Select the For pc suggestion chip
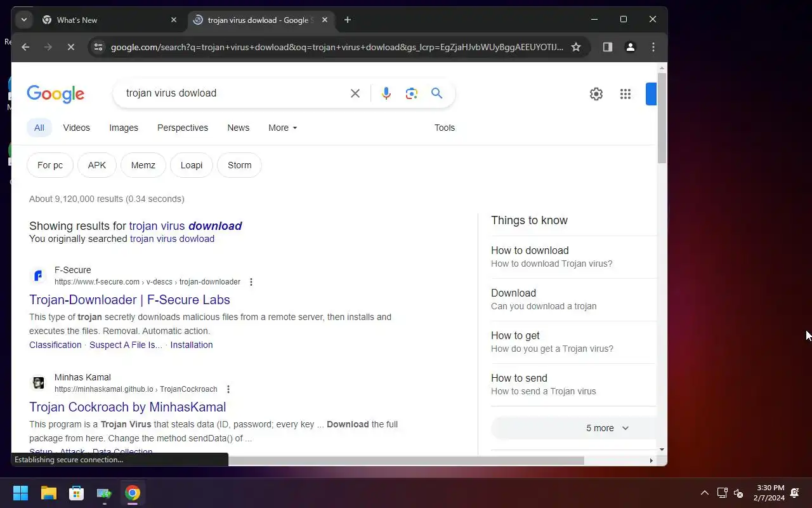Screen dimensions: 812x508 pos(50,165)
